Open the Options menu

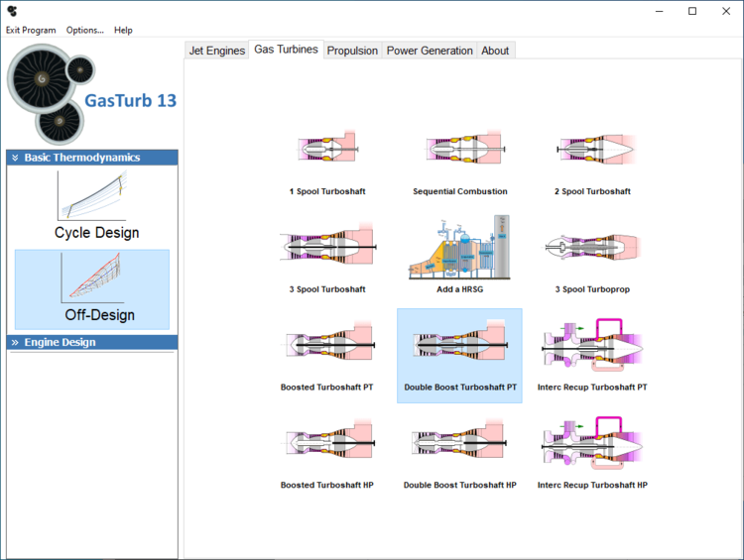click(84, 30)
